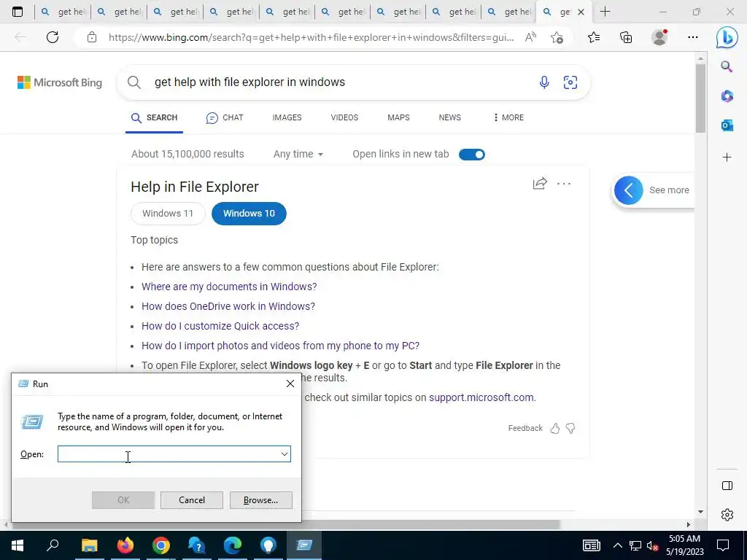This screenshot has width=747, height=560.
Task: Open the Run dialog Open dropdown arrow
Action: pos(284,454)
